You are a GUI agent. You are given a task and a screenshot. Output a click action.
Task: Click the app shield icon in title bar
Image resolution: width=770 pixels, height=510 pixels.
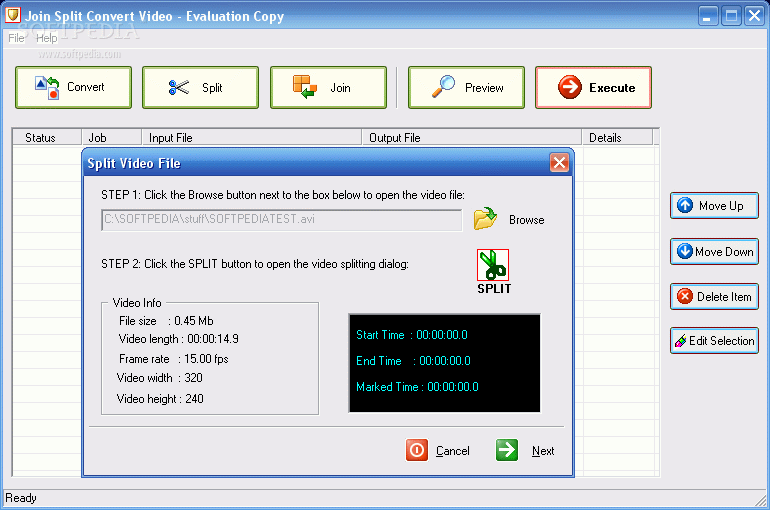(12, 15)
